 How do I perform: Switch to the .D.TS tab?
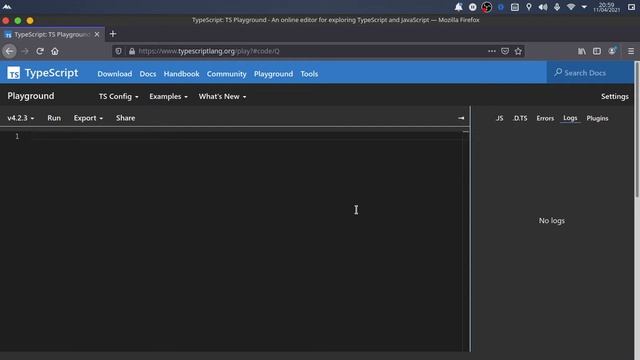click(520, 118)
